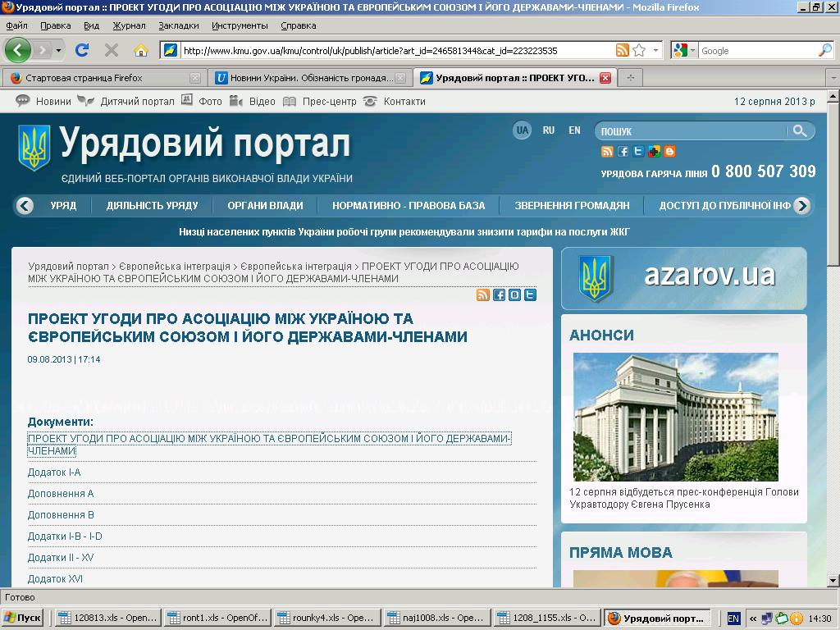This screenshot has height=630, width=840.
Task: Close the Урядовий портал tab
Action: pos(605,78)
